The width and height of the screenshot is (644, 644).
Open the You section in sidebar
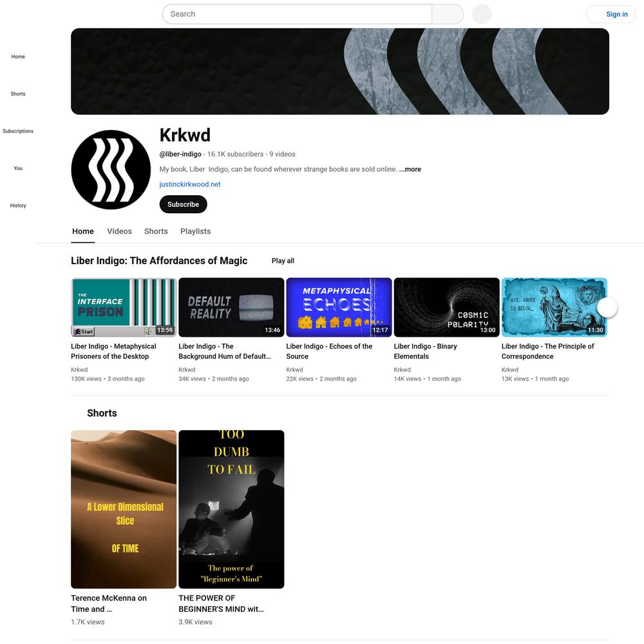17,168
